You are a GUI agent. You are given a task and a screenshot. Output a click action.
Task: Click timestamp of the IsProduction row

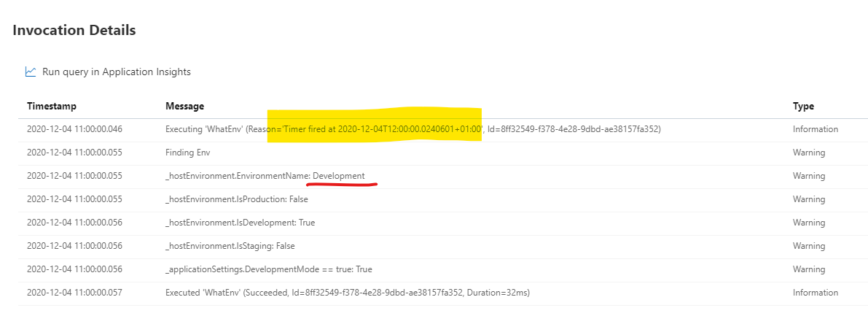pyautogui.click(x=74, y=199)
